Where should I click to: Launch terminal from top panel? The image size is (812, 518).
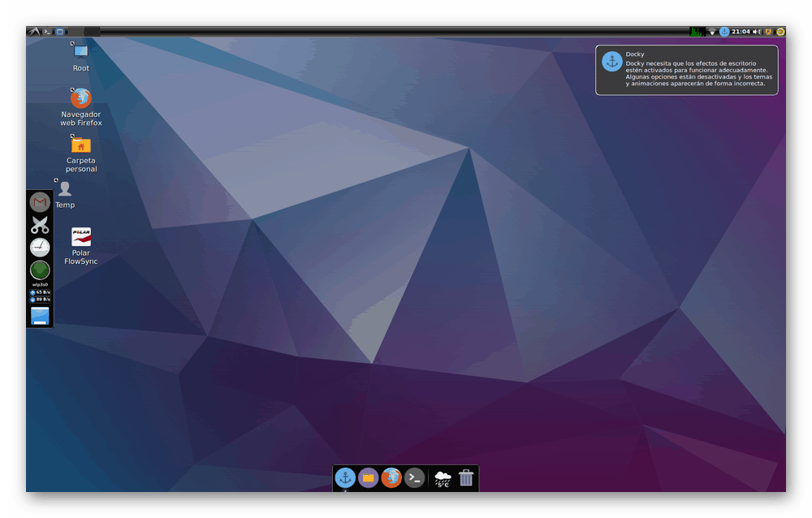[47, 32]
